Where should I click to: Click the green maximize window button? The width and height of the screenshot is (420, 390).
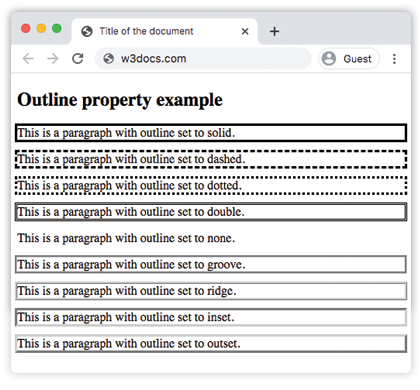coord(57,28)
